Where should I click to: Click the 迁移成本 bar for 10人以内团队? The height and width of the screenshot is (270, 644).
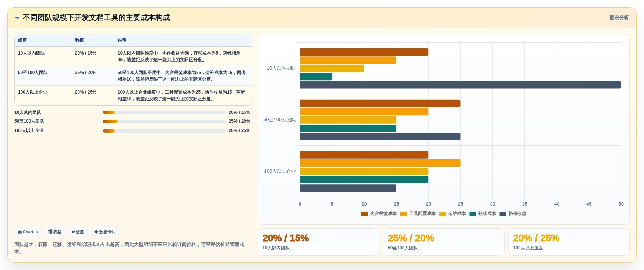click(316, 77)
